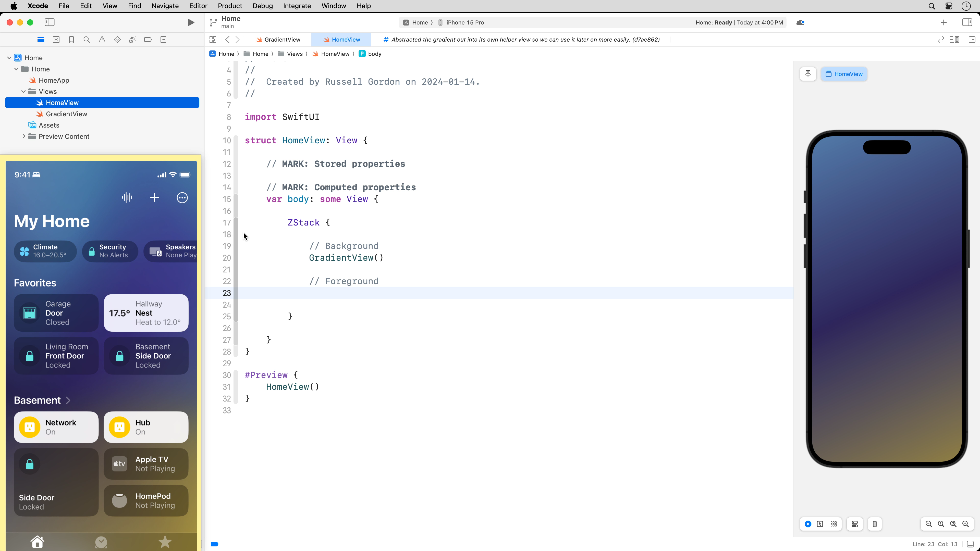Open canvas Device Settings toggles

click(x=855, y=524)
